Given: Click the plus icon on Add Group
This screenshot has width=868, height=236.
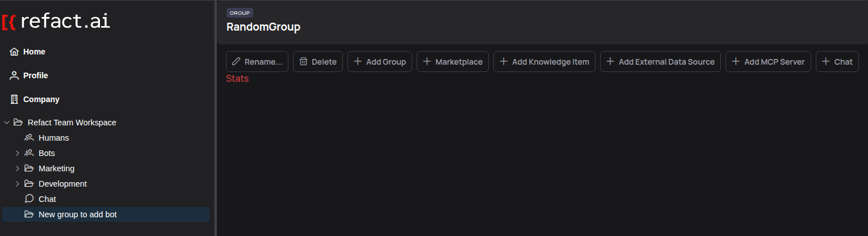Looking at the screenshot, I should click(x=358, y=62).
